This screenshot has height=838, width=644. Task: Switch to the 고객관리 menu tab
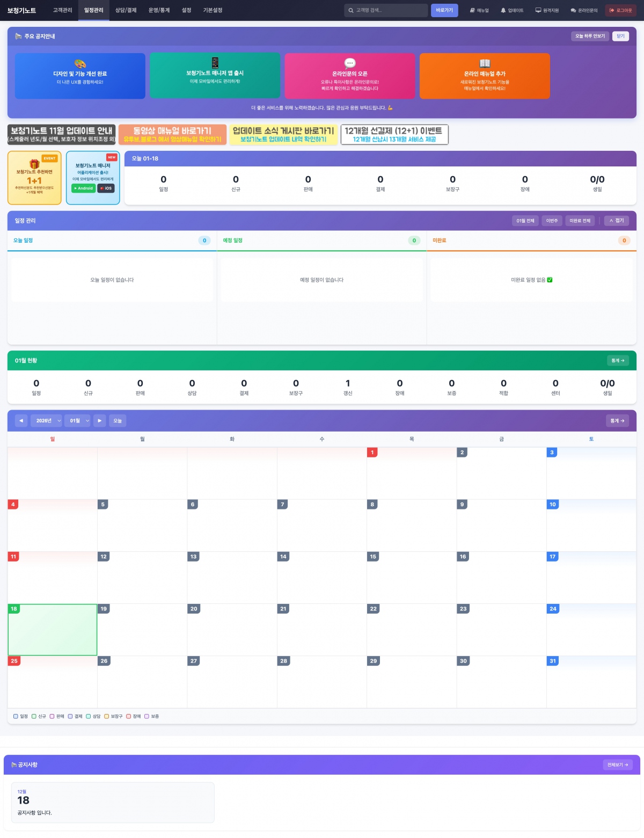click(62, 10)
